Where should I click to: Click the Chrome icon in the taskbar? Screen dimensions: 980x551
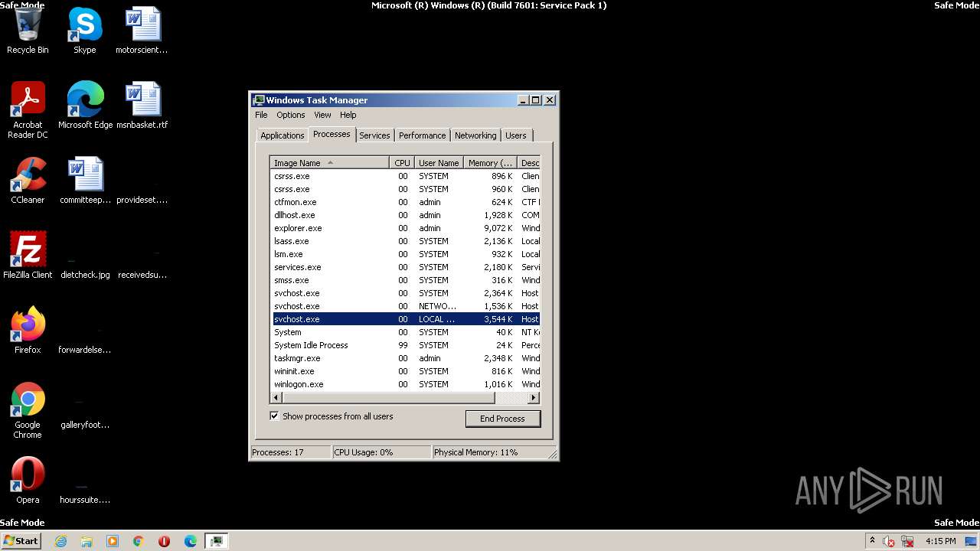click(x=139, y=541)
